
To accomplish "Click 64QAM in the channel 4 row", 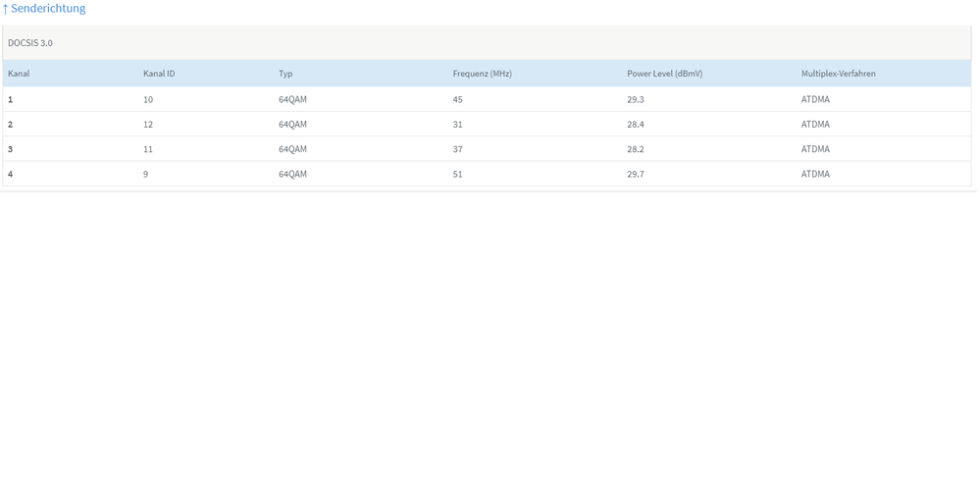I will (292, 175).
